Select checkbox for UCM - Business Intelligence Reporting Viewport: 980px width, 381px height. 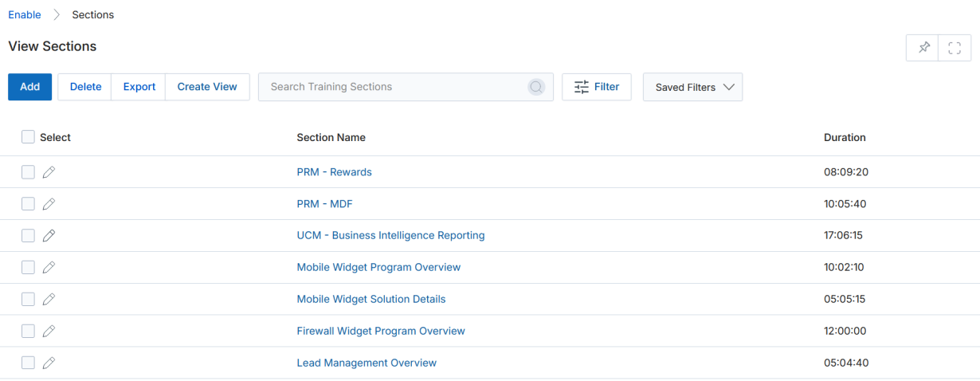point(28,236)
